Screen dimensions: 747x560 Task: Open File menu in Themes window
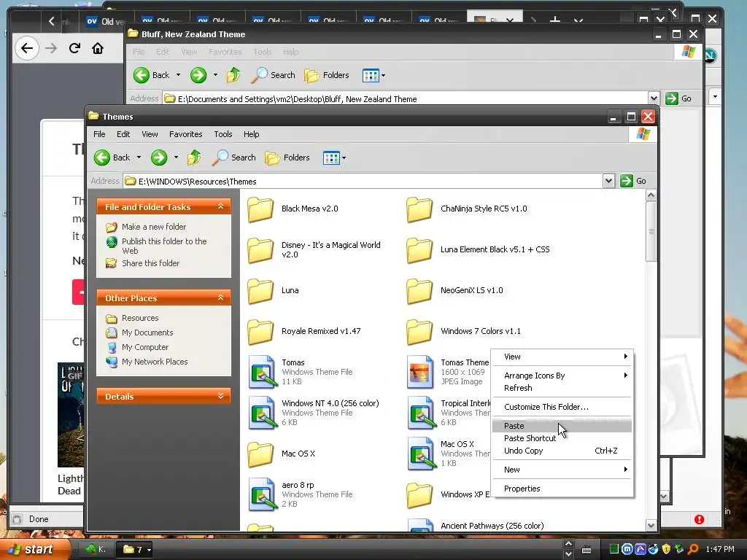99,134
